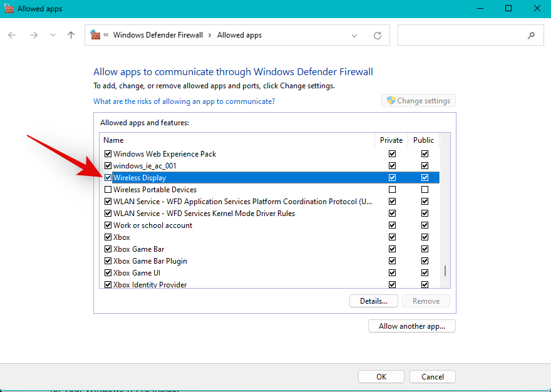551x392 pixels.
Task: Confirm changes with OK
Action: pos(381,376)
